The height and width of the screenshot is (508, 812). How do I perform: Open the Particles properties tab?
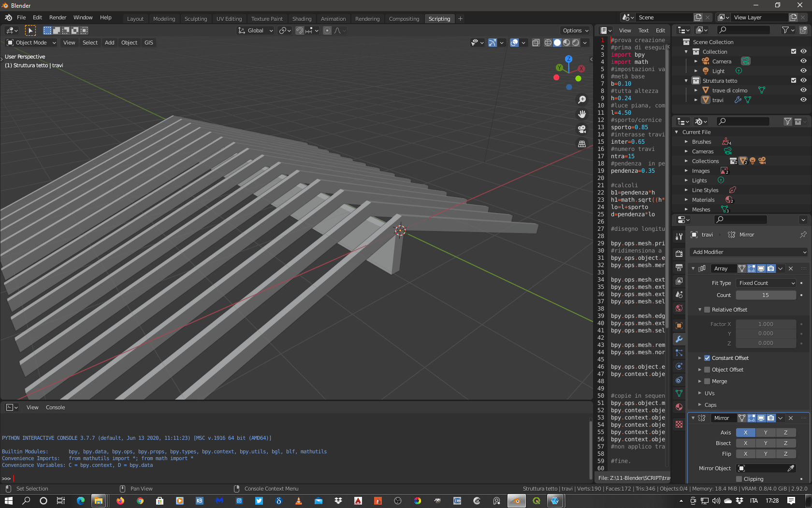tap(679, 353)
